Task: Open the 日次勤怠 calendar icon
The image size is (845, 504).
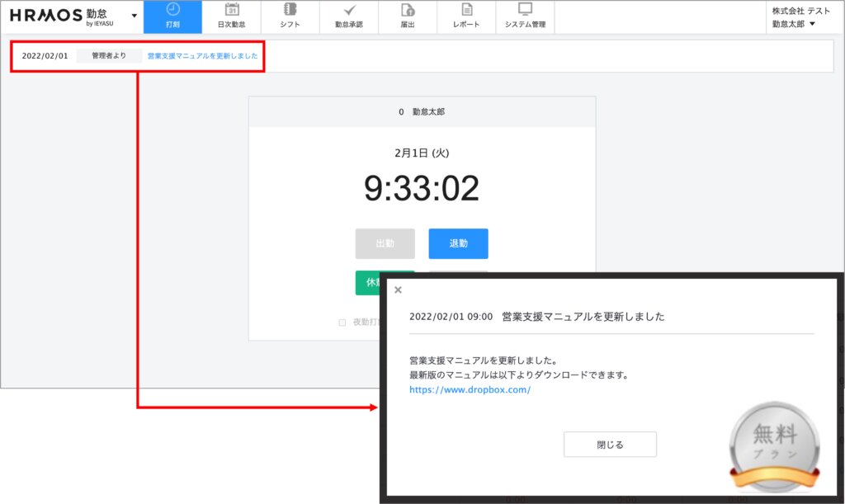Action: coord(232,11)
